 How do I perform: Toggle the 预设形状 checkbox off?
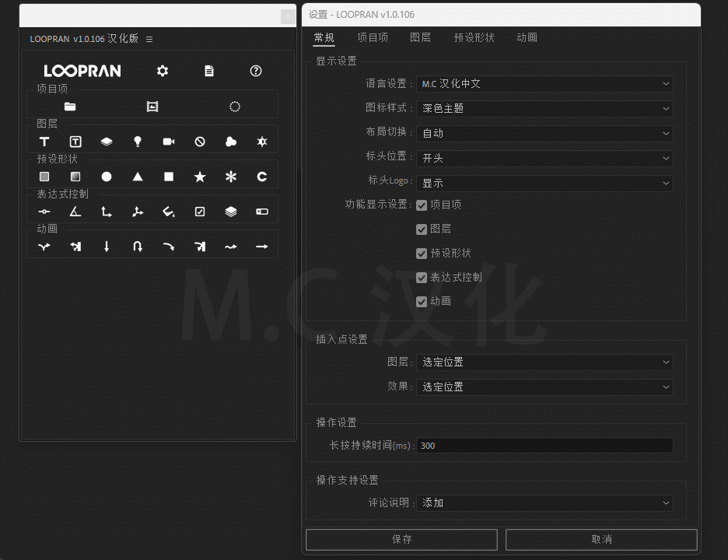(x=422, y=254)
